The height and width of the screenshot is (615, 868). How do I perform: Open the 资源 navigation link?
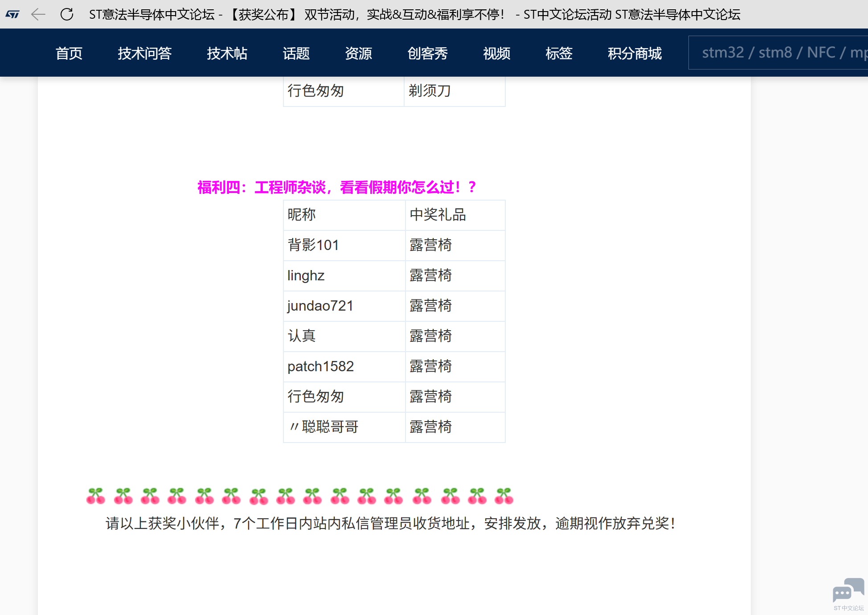(359, 53)
